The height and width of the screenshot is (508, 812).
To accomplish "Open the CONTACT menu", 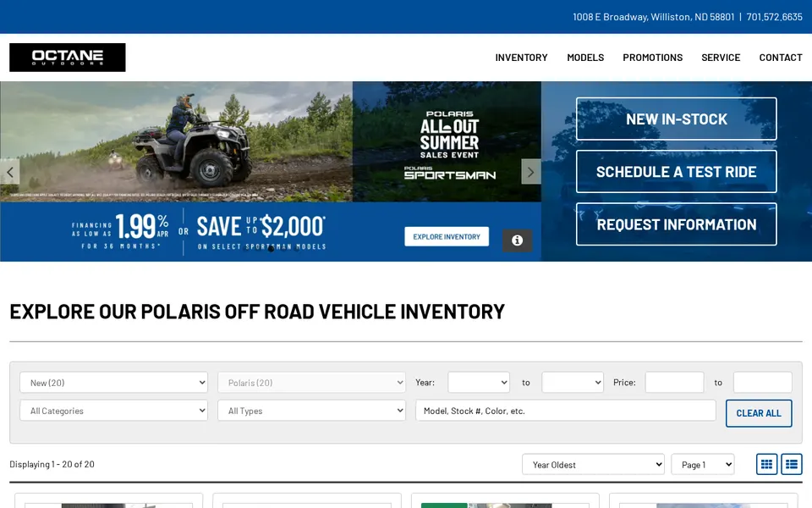I will (781, 58).
